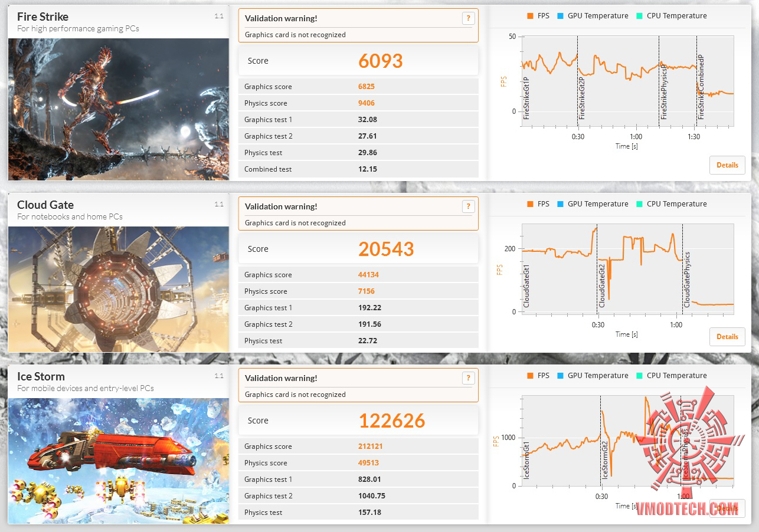Click the Cloud Gate overall score "20543"

pos(386,249)
